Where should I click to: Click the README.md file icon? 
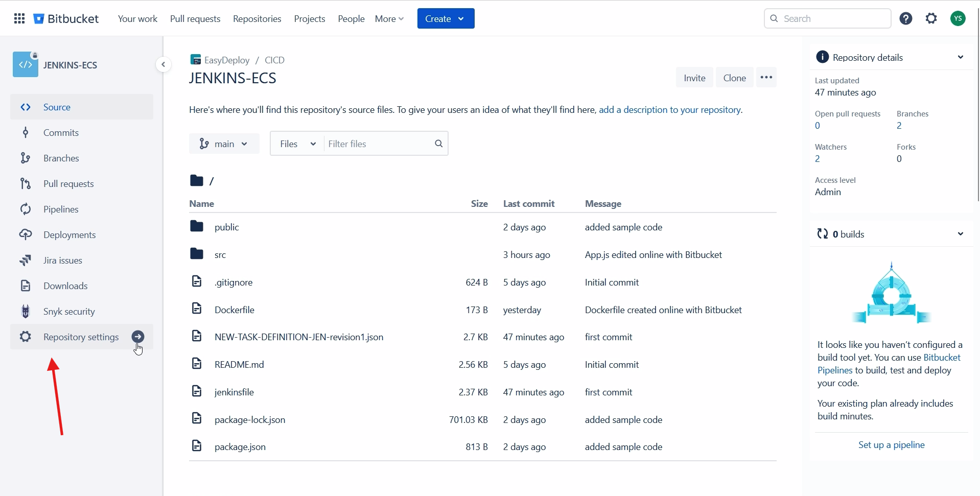(197, 363)
